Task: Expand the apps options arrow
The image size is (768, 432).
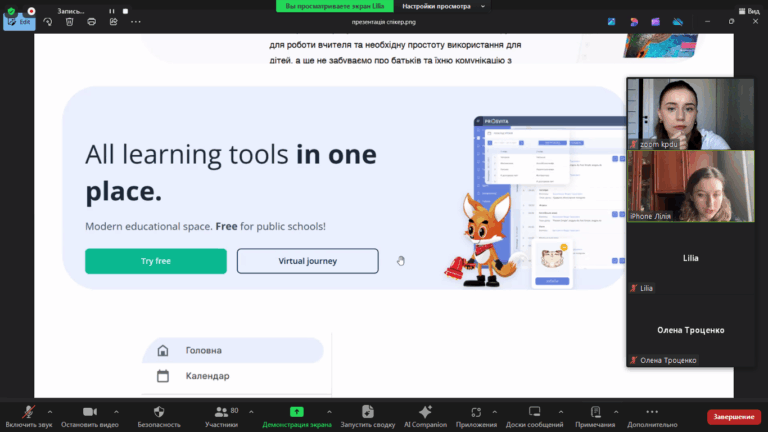Action: click(x=495, y=412)
